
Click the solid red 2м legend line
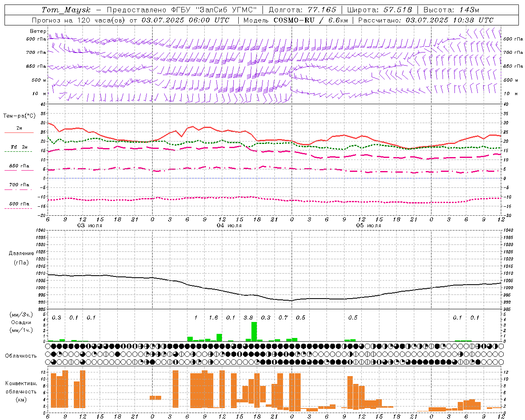click(x=19, y=133)
